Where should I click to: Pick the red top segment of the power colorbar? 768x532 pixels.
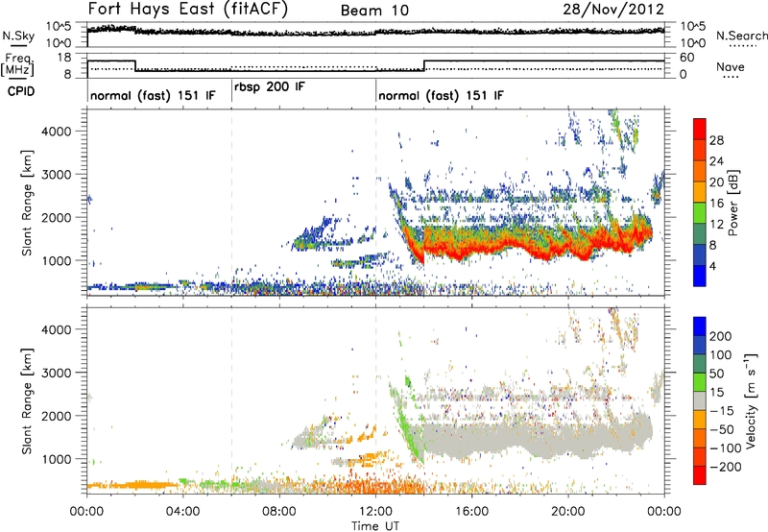[x=700, y=130]
